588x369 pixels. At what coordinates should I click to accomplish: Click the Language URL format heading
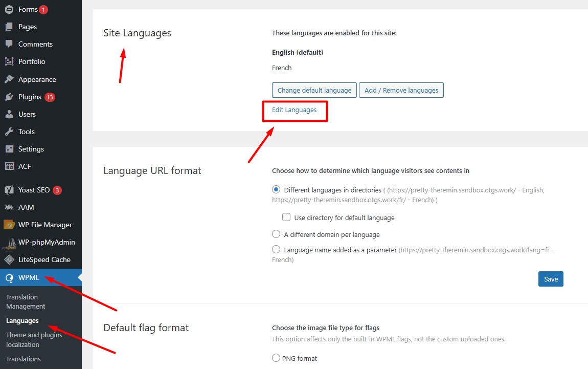pos(152,170)
